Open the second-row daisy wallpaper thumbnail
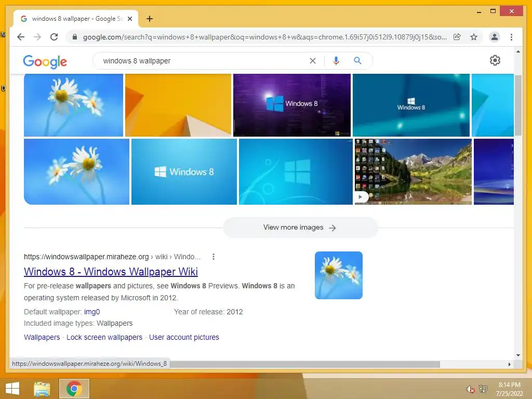 tap(76, 171)
